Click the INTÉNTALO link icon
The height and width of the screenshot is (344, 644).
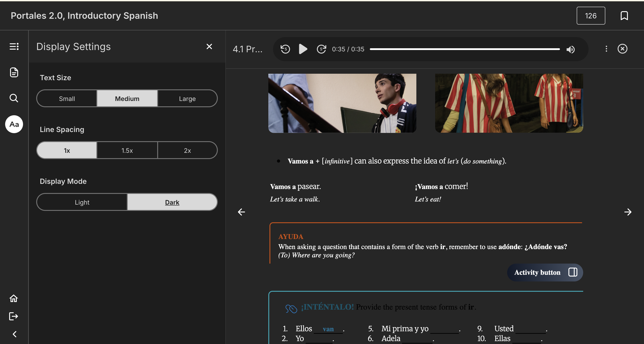tap(291, 309)
